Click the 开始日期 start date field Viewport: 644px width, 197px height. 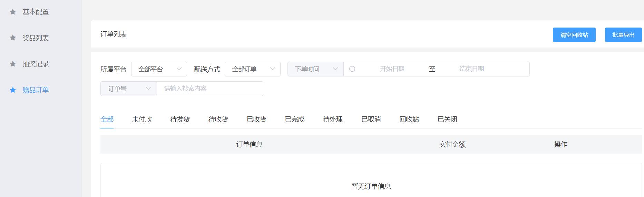(392, 69)
